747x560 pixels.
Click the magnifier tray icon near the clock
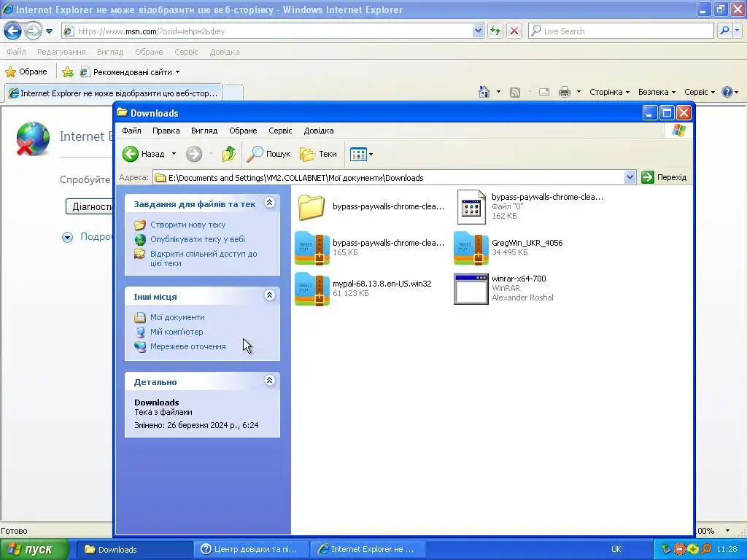click(706, 550)
